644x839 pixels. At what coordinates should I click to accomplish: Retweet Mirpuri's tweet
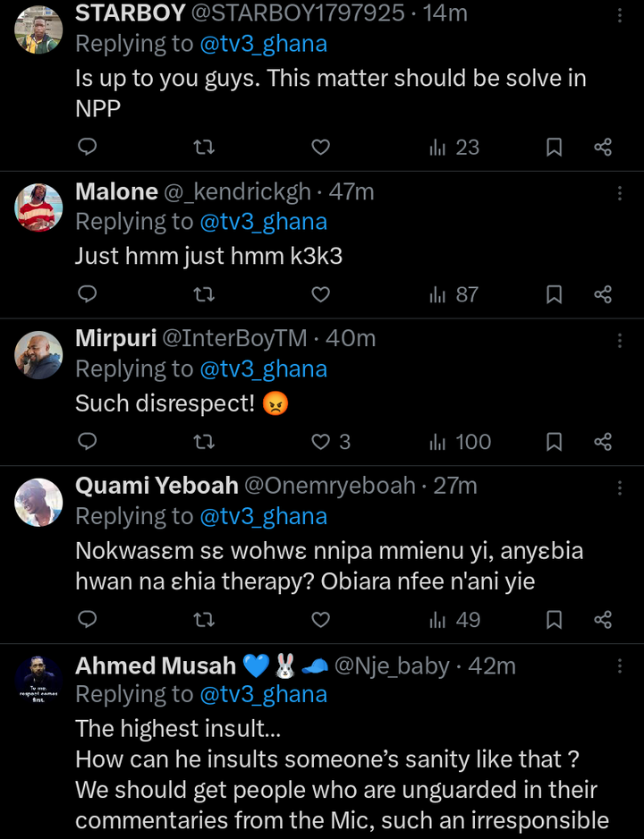point(204,441)
